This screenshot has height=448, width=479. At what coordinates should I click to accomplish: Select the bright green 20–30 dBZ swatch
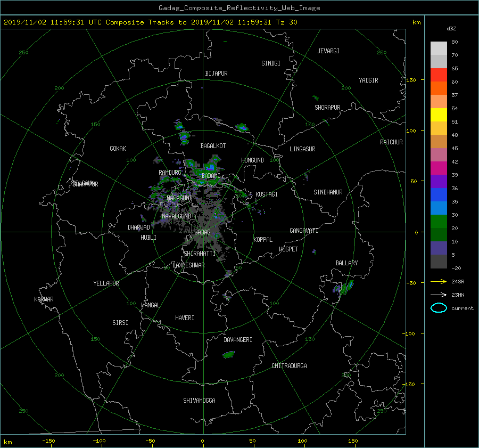pyautogui.click(x=439, y=221)
